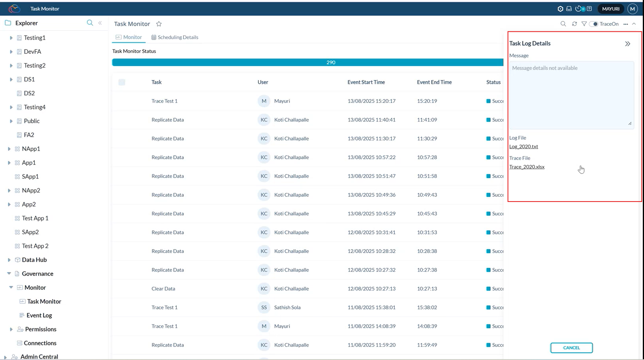The height and width of the screenshot is (360, 644).
Task: Open the inbox icon in top header
Action: [569, 9]
